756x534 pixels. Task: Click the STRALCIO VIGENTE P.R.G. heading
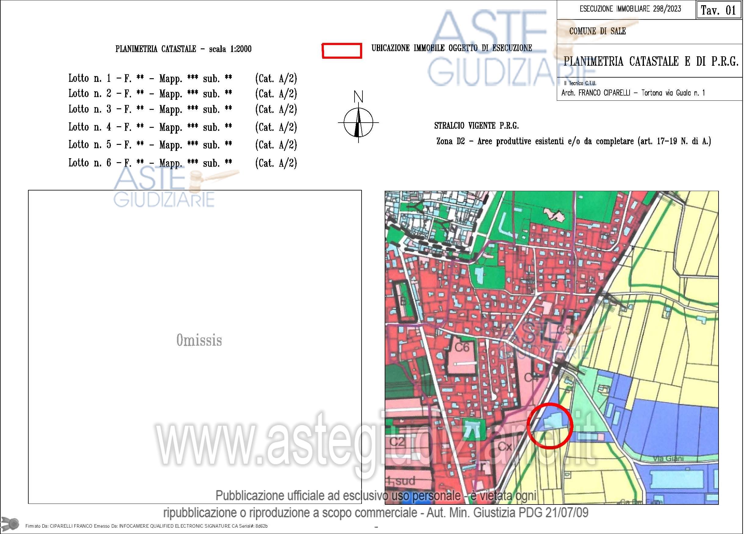click(476, 126)
